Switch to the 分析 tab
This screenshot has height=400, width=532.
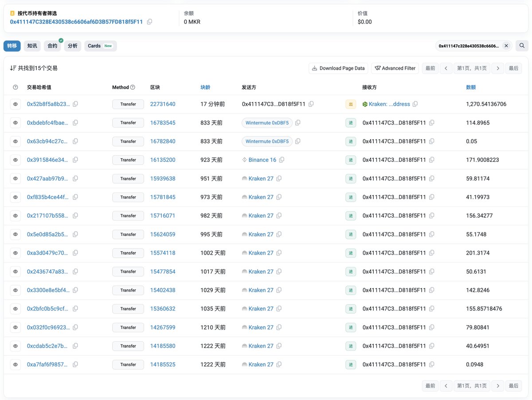click(72, 46)
